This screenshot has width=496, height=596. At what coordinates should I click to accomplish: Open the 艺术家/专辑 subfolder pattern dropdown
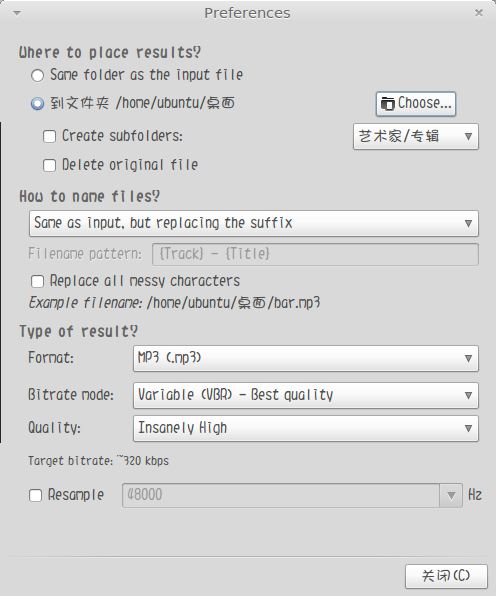(x=415, y=136)
